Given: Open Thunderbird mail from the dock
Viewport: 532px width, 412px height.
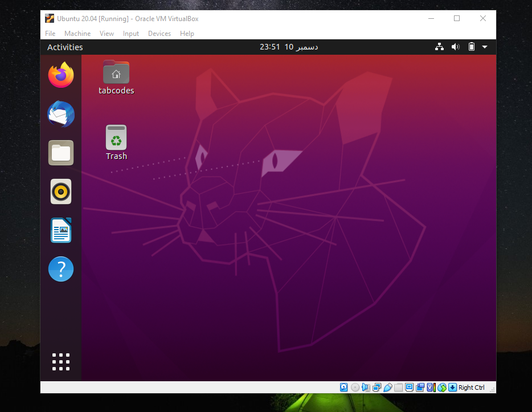Looking at the screenshot, I should pyautogui.click(x=60, y=114).
